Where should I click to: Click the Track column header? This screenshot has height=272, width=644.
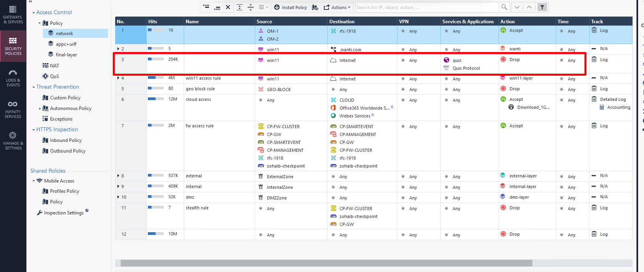point(611,22)
